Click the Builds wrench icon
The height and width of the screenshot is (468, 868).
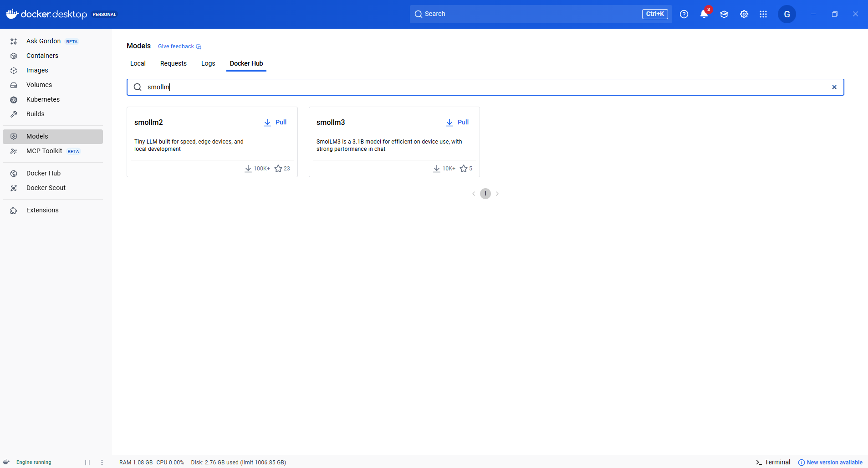coord(14,114)
